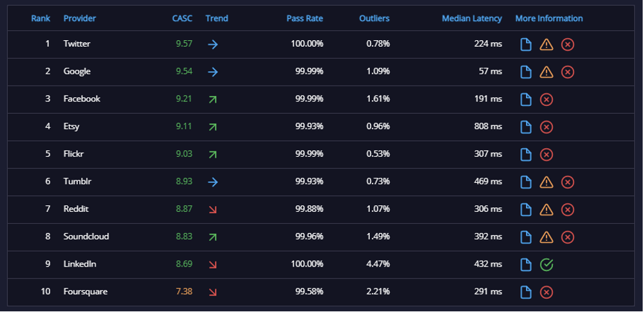Click the 9.57 CASC score
This screenshot has height=312, width=644.
184,43
